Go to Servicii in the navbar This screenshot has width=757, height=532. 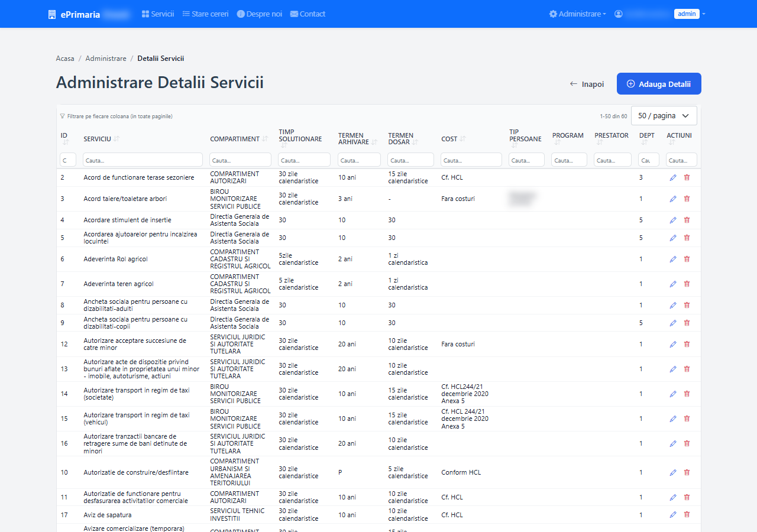[158, 14]
